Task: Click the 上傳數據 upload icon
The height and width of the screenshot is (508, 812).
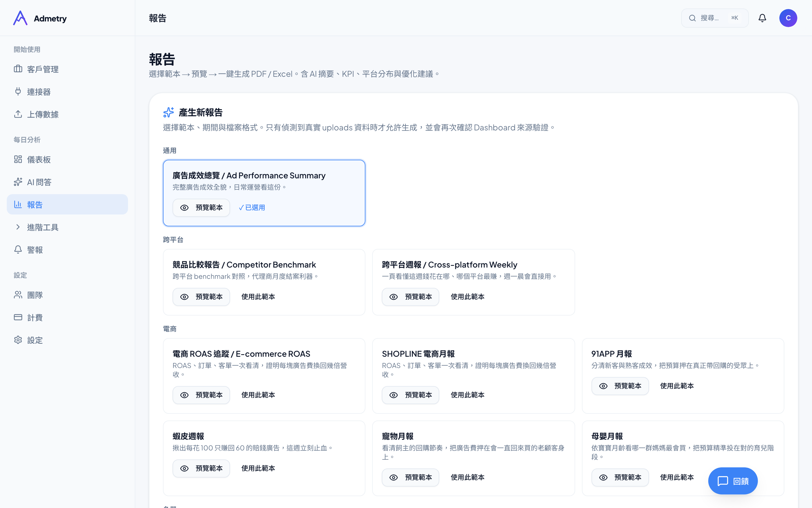Action: coord(18,114)
